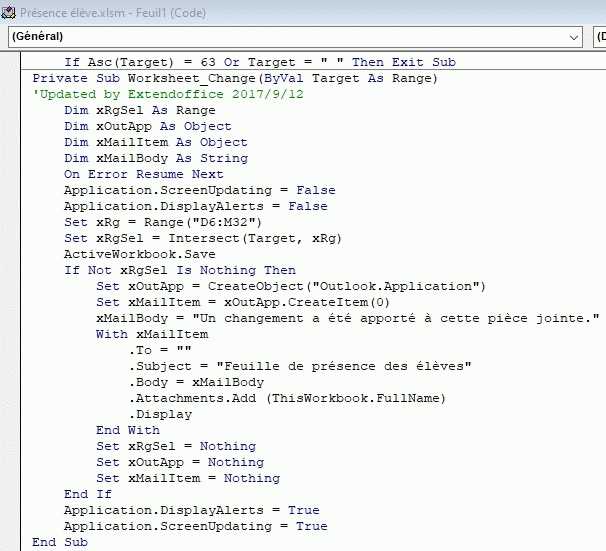This screenshot has width=606, height=551.
Task: Open the procedure dropdown on the right
Action: pyautogui.click(x=599, y=37)
